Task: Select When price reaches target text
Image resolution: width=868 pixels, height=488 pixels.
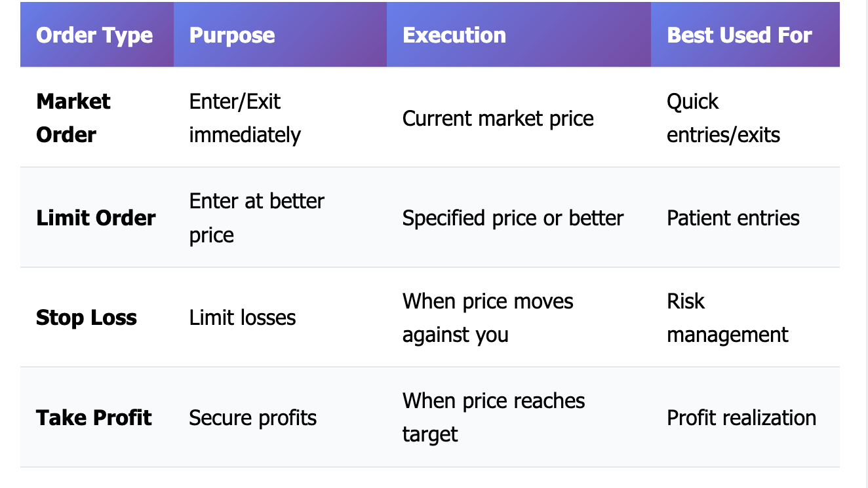Action: [494, 417]
